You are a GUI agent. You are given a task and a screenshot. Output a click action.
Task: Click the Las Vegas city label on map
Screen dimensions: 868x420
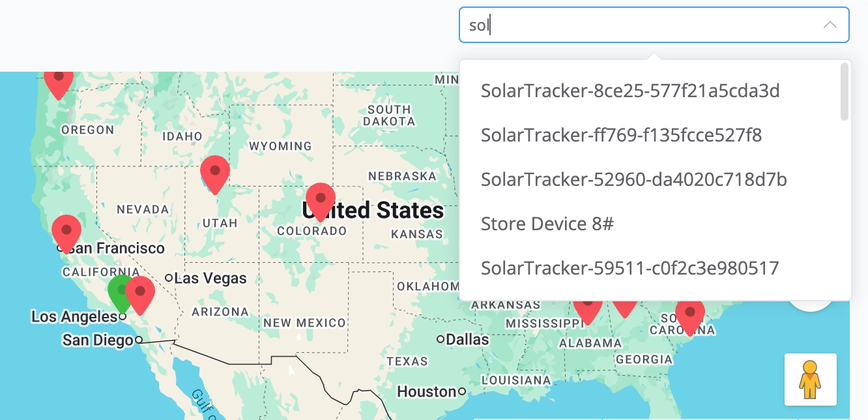point(210,278)
